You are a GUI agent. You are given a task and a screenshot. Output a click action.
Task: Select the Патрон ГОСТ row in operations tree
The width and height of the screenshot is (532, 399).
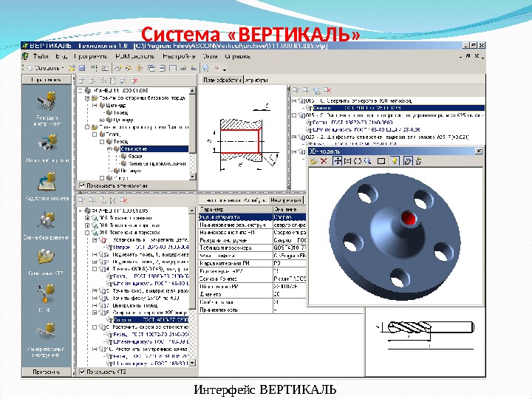pos(151,247)
